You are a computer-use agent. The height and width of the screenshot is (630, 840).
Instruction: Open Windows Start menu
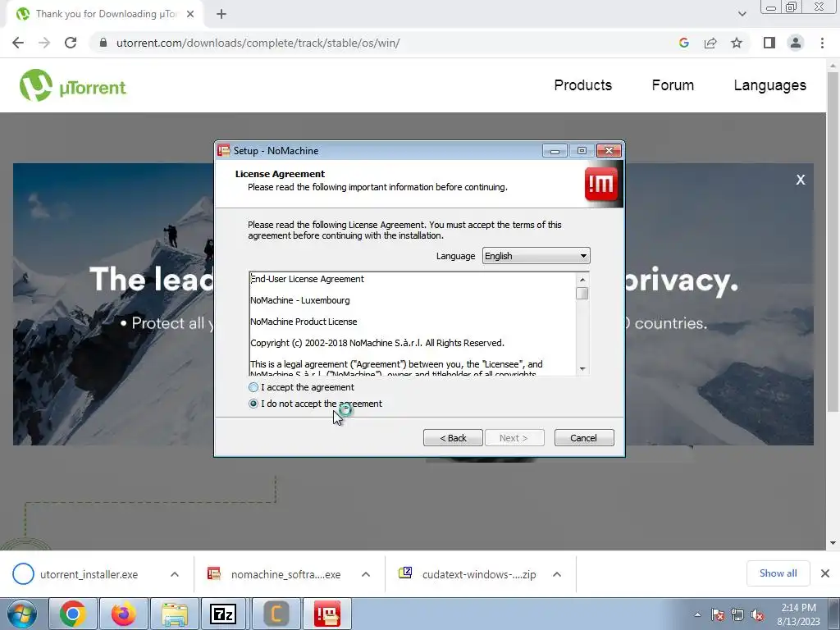22,614
